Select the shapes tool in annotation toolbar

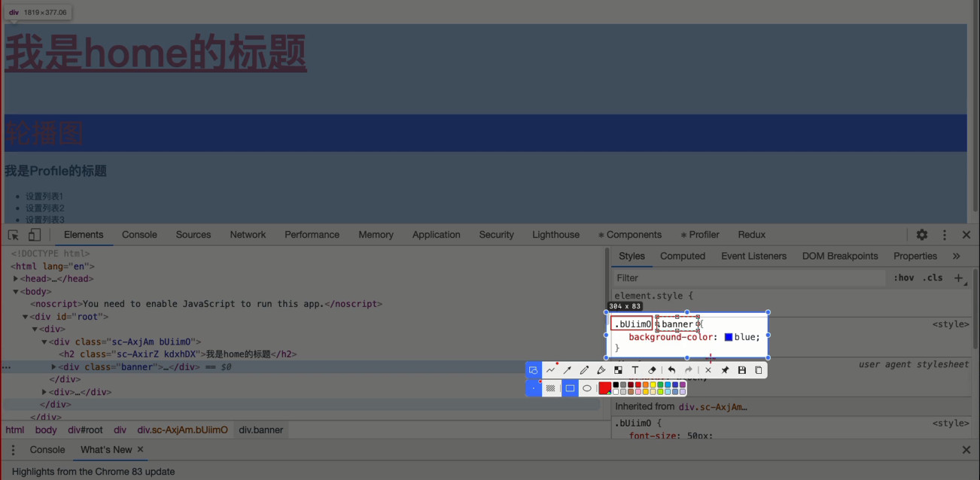tap(534, 370)
